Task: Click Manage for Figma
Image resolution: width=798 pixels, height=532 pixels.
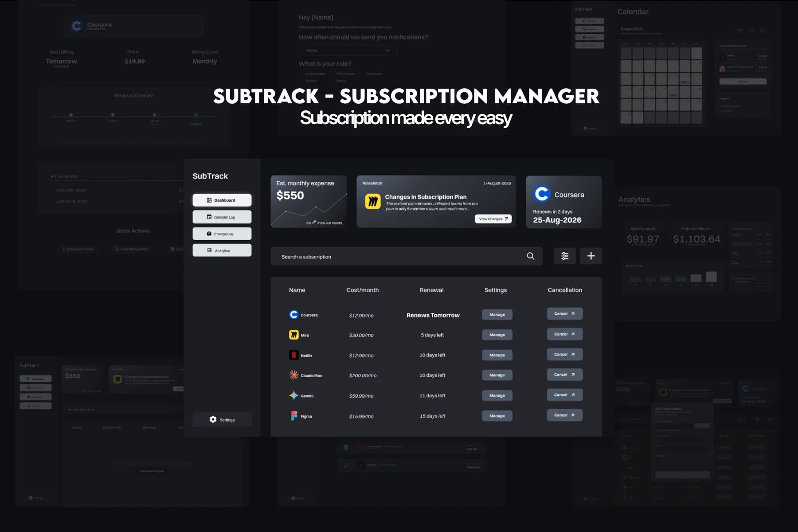Action: [x=497, y=416]
